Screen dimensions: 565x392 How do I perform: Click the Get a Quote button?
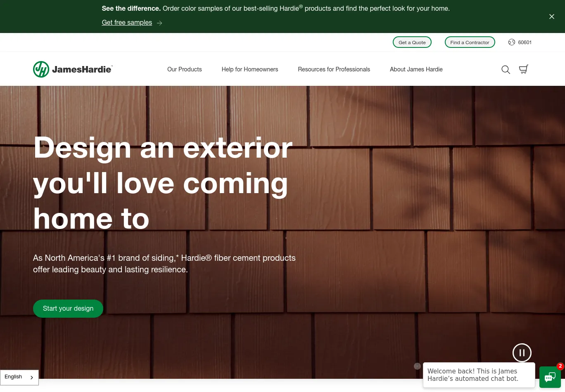click(412, 42)
